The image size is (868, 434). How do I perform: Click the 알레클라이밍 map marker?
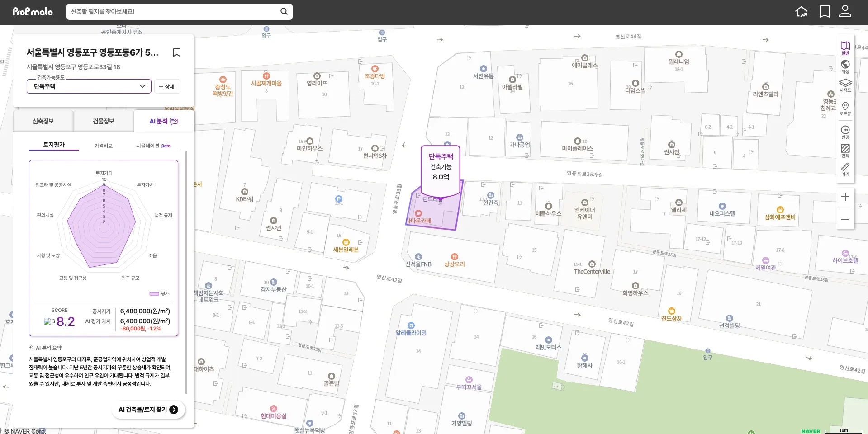coord(411,330)
